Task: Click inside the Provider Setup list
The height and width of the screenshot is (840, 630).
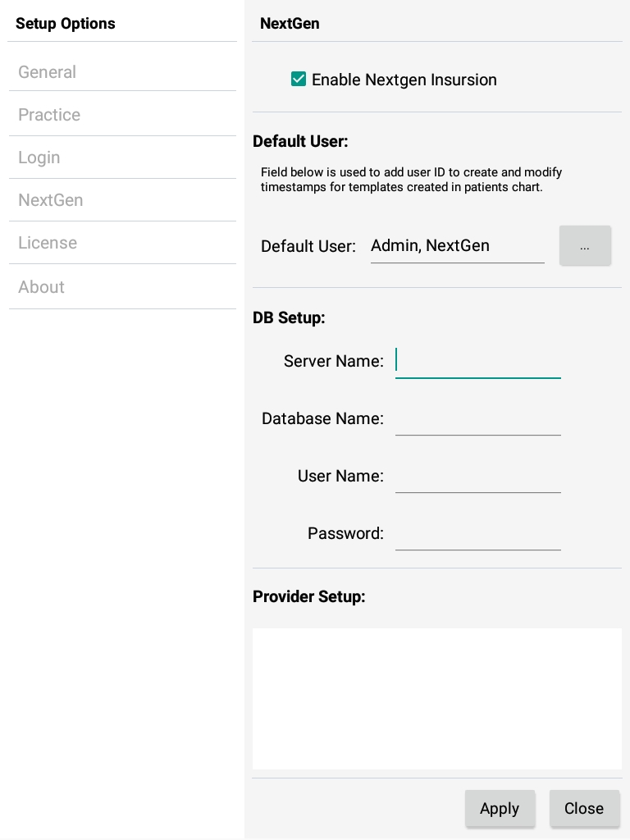Action: 436,699
